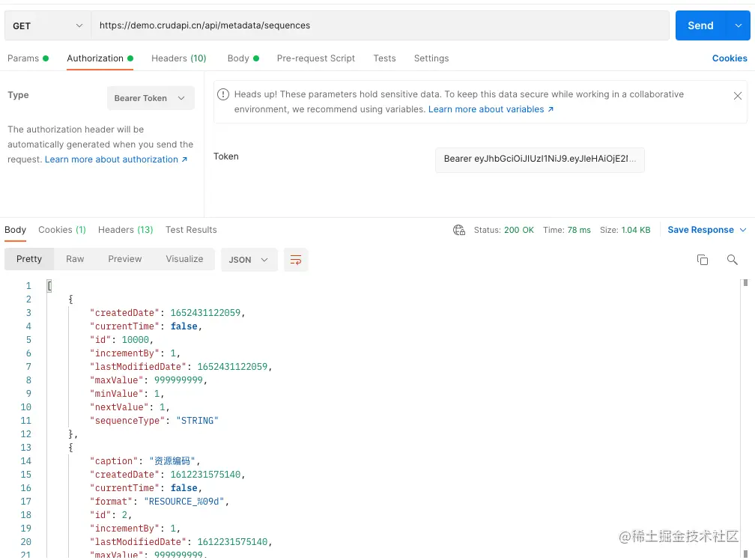Image resolution: width=755 pixels, height=560 pixels.
Task: Click line number 12 in gutter
Action: 25,434
